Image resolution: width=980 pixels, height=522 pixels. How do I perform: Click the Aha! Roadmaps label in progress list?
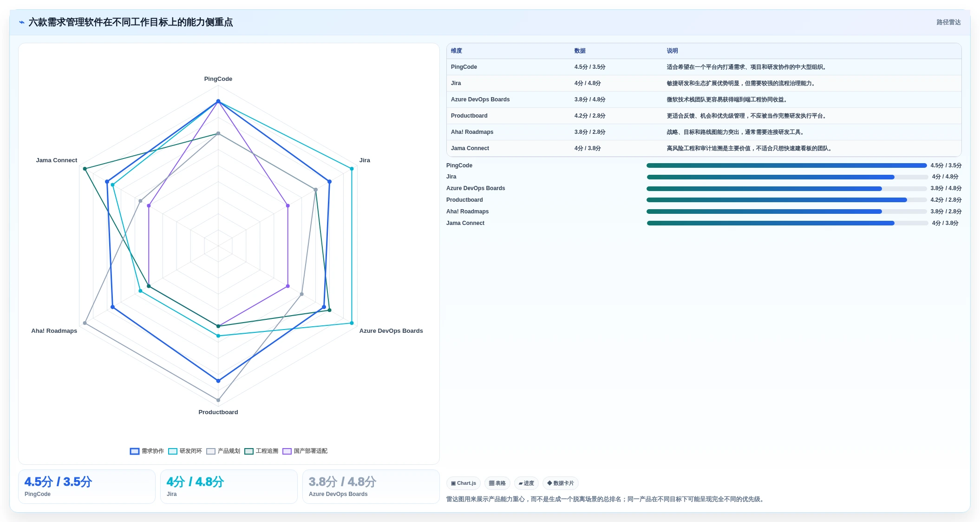(x=468, y=211)
